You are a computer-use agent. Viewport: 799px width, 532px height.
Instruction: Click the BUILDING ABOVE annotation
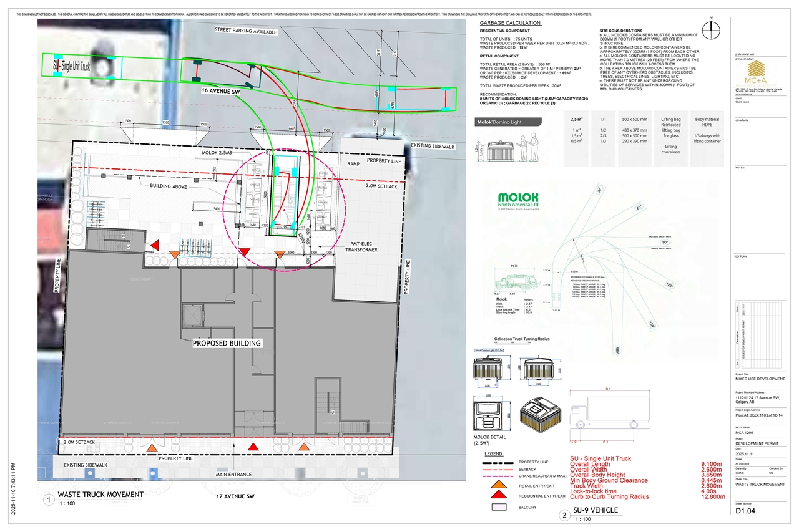167,186
